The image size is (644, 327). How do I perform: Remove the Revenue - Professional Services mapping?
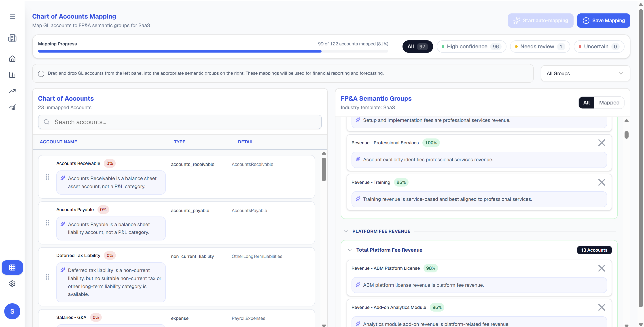[x=602, y=143]
